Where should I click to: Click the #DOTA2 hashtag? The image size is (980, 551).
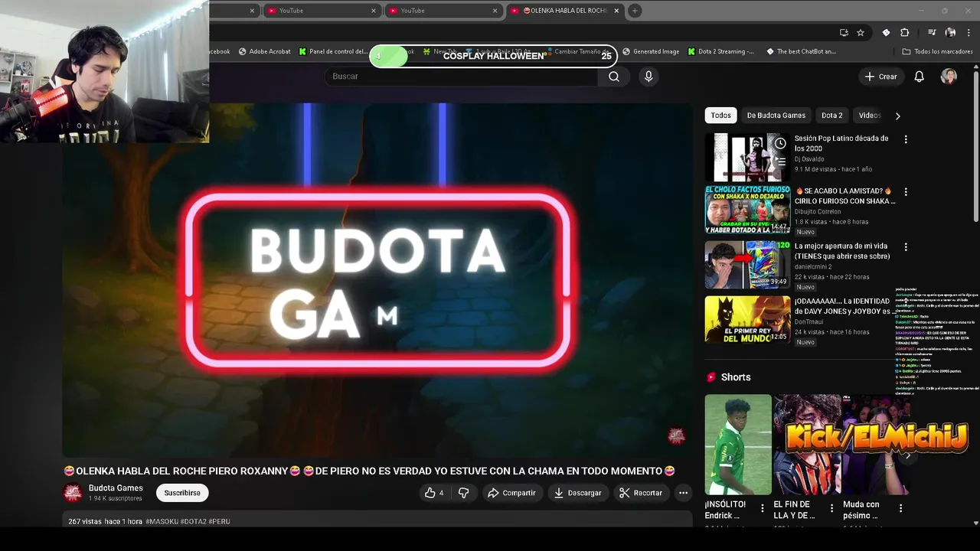click(194, 521)
